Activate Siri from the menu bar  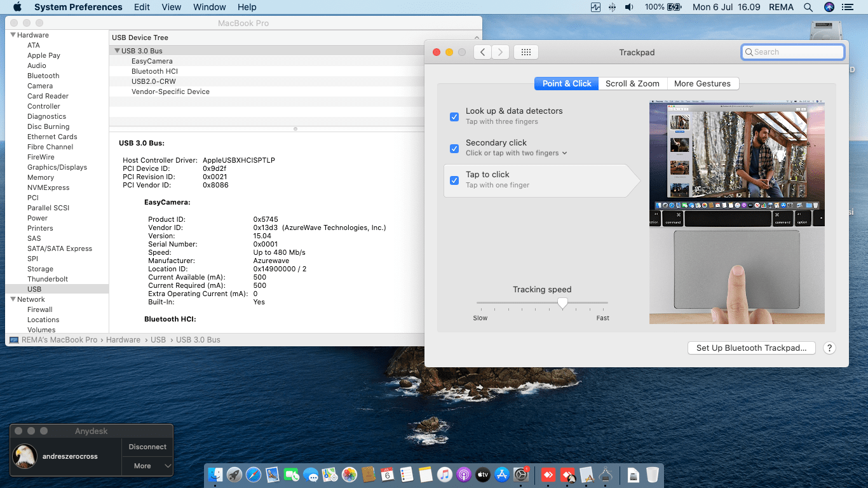pos(829,7)
